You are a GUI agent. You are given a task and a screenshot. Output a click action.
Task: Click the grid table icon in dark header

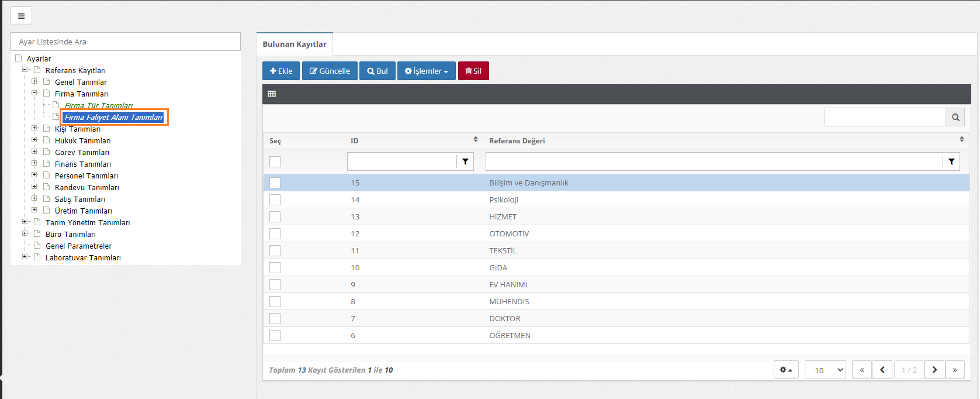pos(272,94)
